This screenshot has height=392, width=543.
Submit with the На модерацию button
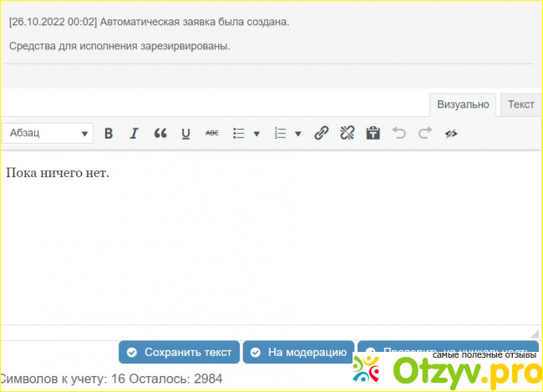point(297,352)
